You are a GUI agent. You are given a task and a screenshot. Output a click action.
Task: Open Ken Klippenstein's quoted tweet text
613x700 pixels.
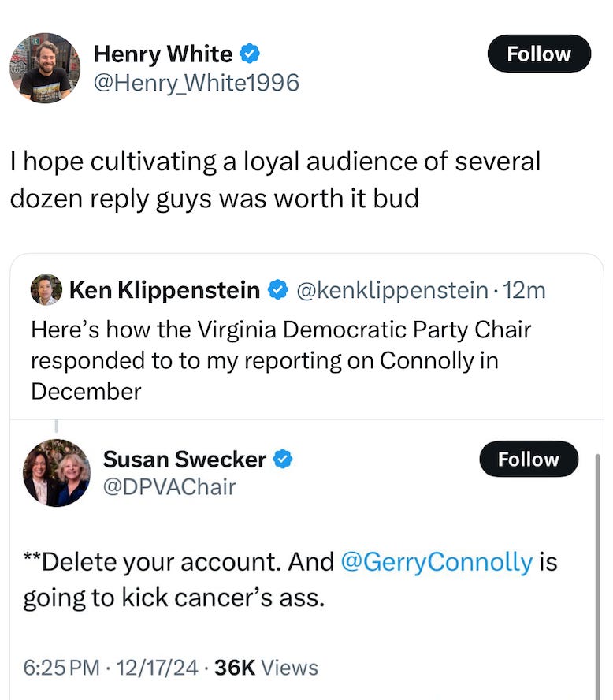(281, 360)
